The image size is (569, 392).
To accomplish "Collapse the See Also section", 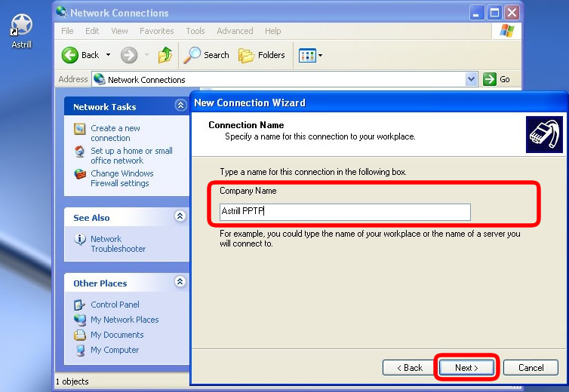I will pyautogui.click(x=180, y=217).
